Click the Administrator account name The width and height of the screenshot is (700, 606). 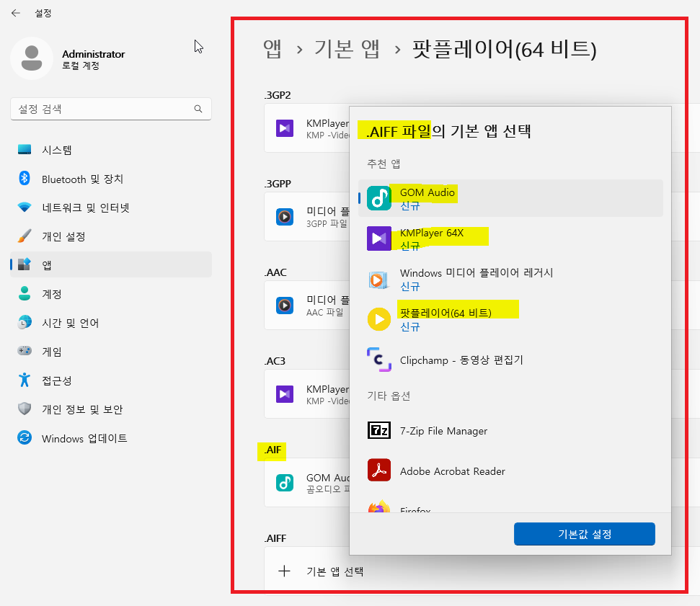pos(93,54)
